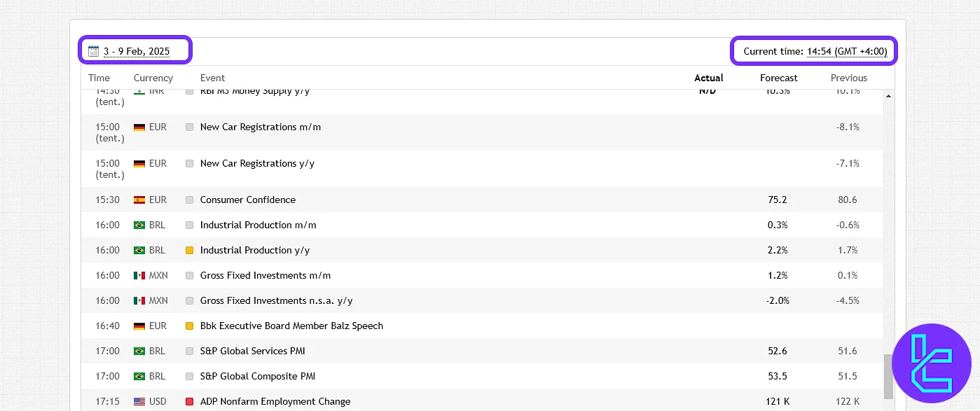Click the Spanish flag next to Consumer Confidence

(139, 200)
